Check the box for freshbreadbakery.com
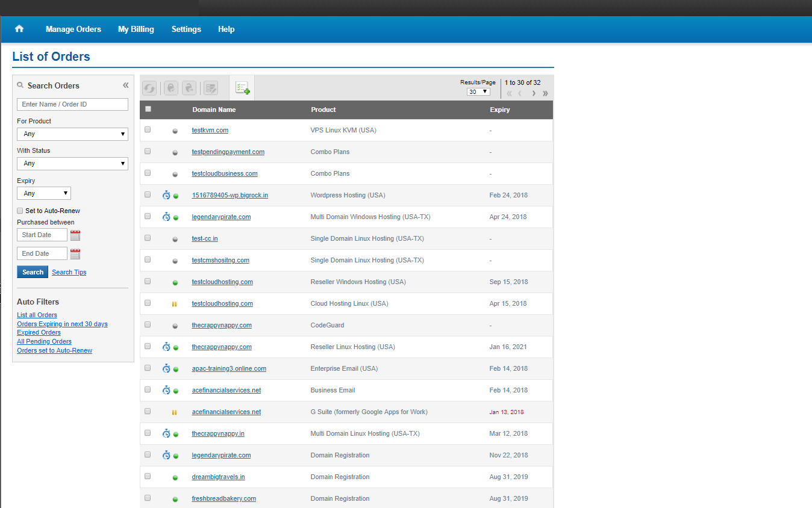This screenshot has width=812, height=508. 148,498
